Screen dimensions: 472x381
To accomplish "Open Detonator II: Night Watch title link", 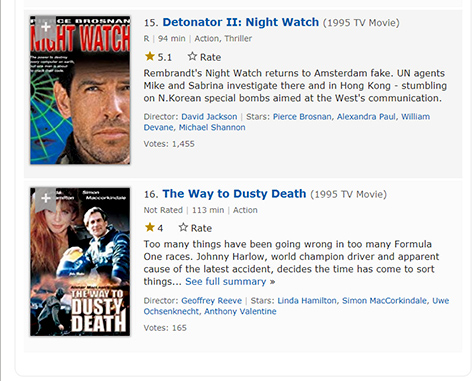I will (241, 22).
